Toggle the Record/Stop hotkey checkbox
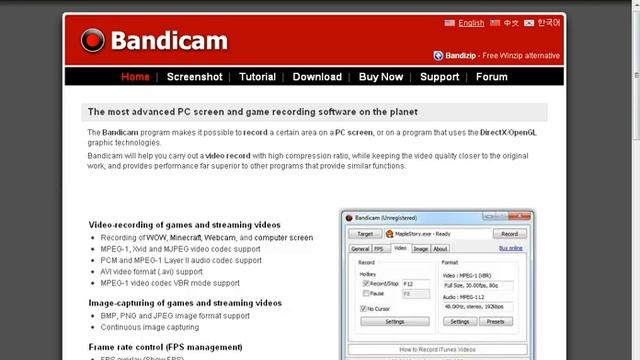The height and width of the screenshot is (360, 640). (366, 283)
